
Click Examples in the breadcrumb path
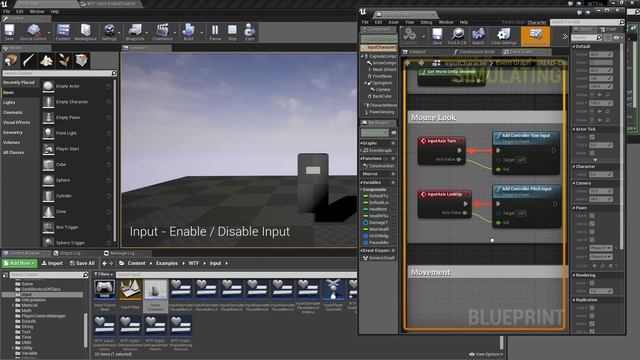tap(167, 263)
